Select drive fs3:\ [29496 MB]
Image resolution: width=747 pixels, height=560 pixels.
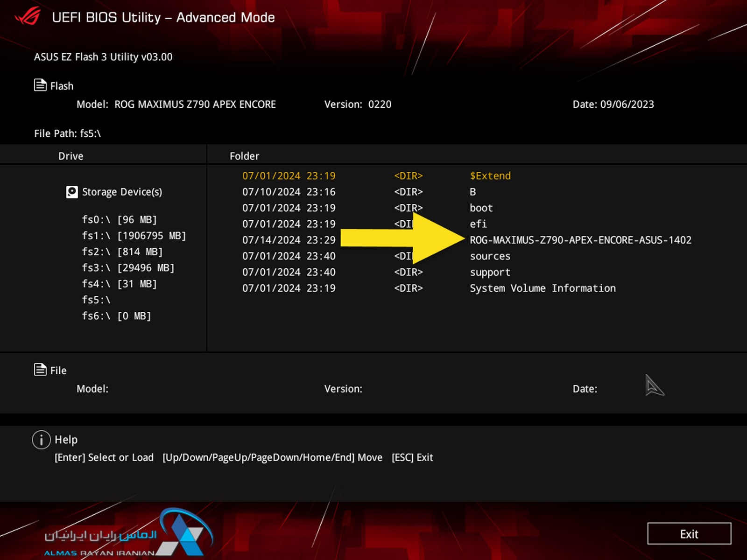(128, 268)
